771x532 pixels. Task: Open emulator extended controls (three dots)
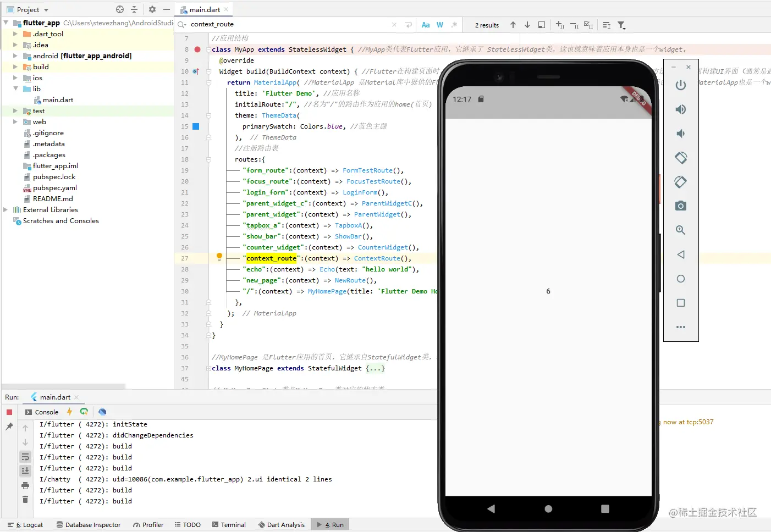[x=681, y=327]
